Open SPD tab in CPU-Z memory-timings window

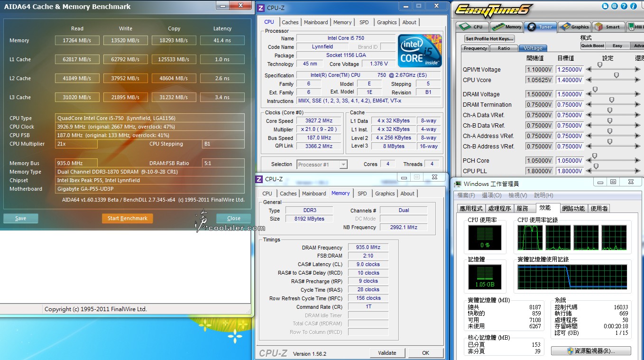point(362,194)
